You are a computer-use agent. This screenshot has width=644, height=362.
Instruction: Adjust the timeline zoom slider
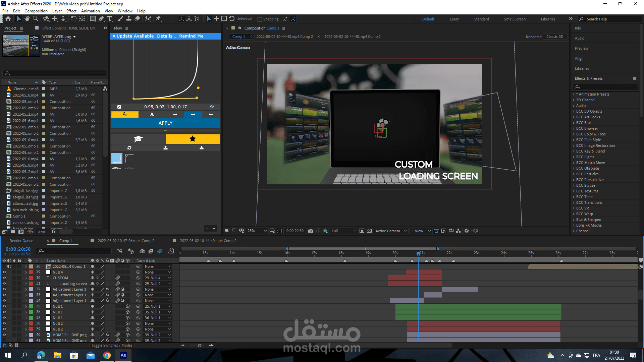pos(200,346)
